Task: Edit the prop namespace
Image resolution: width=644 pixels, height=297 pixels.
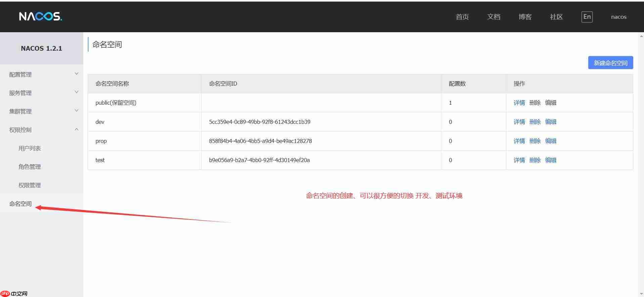Action: pyautogui.click(x=551, y=141)
